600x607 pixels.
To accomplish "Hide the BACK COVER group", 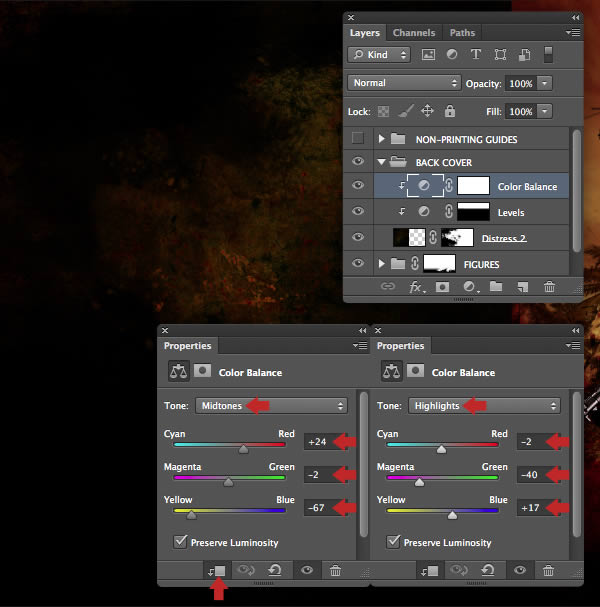I will [358, 161].
